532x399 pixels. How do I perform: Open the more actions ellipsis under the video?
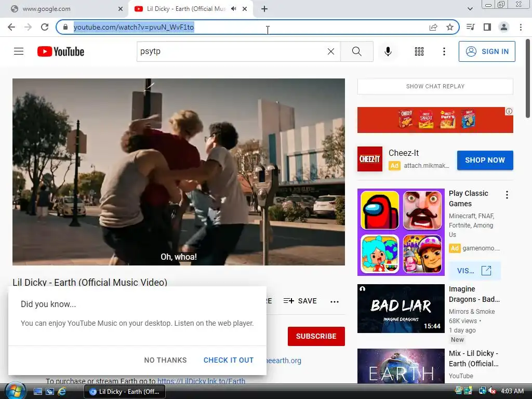(335, 301)
